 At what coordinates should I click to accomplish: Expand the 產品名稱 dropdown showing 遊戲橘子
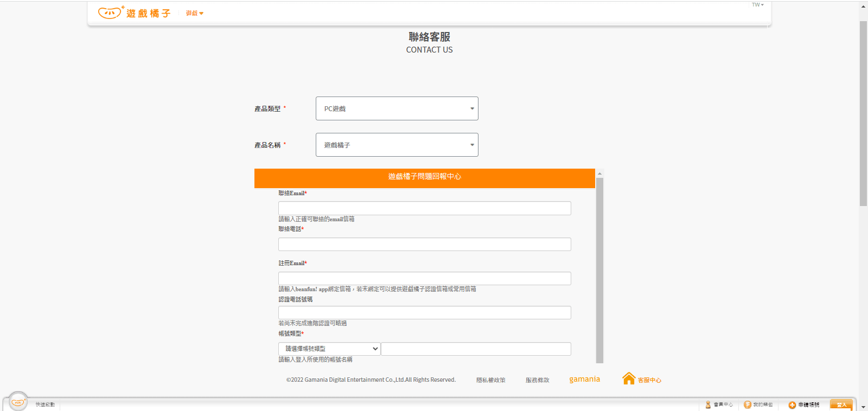point(397,145)
